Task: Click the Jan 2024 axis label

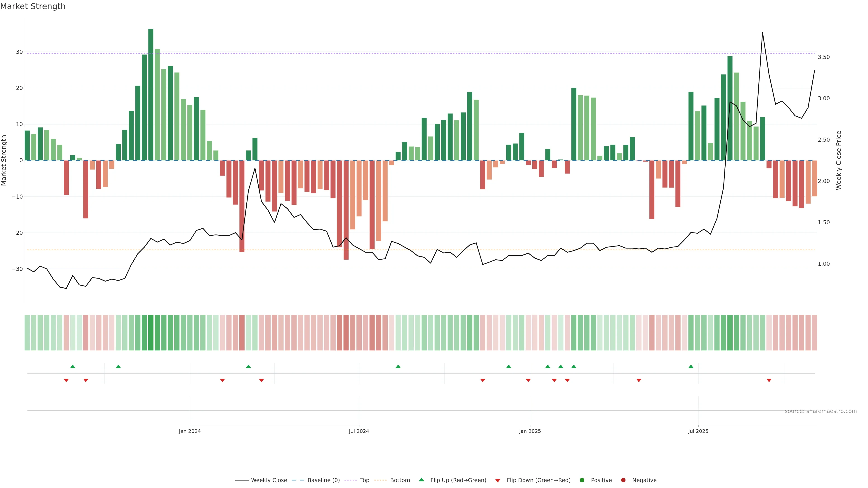Action: (x=190, y=431)
